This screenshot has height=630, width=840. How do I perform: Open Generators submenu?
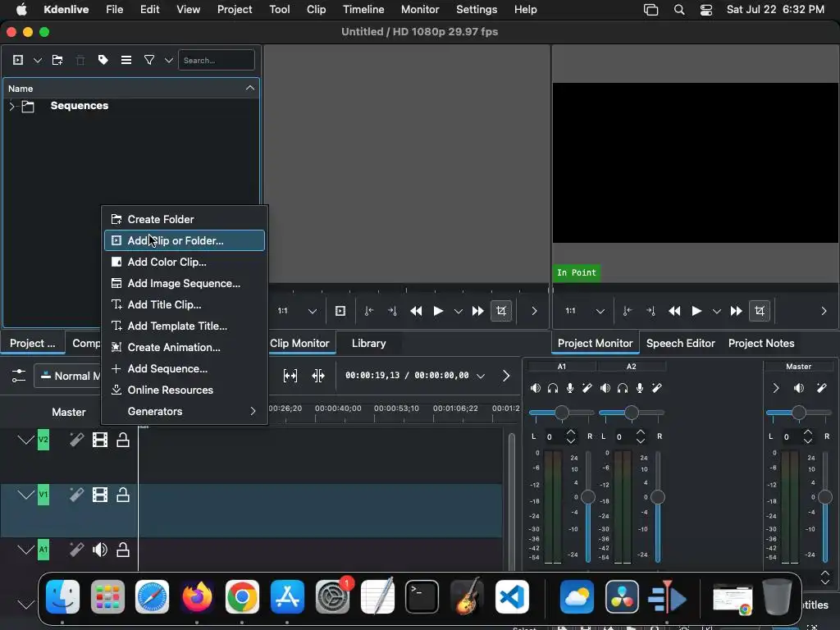(x=185, y=412)
